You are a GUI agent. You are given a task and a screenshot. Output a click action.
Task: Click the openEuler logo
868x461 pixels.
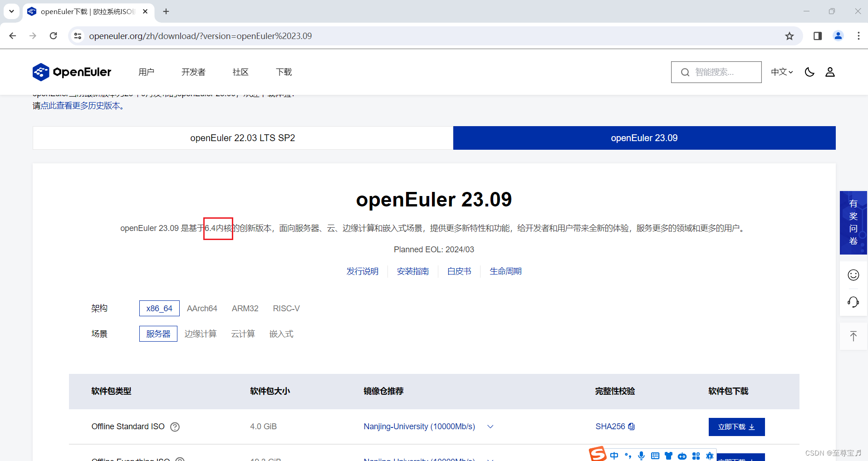[72, 72]
